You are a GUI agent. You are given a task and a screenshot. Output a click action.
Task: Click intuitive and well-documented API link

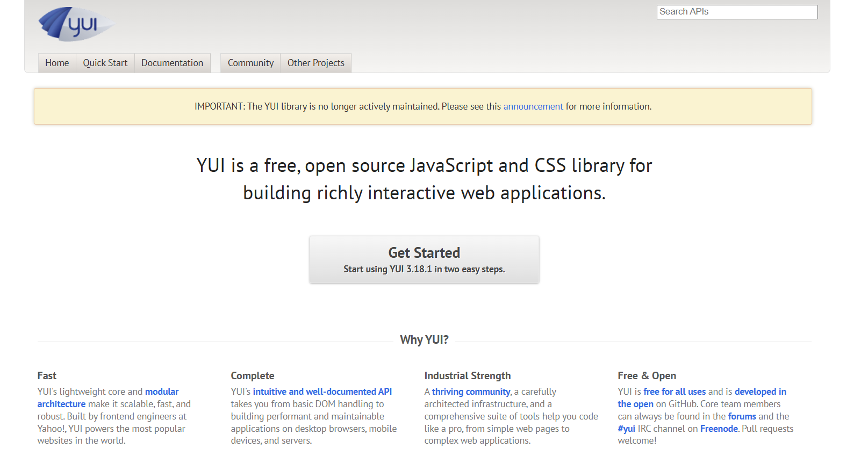[322, 392]
